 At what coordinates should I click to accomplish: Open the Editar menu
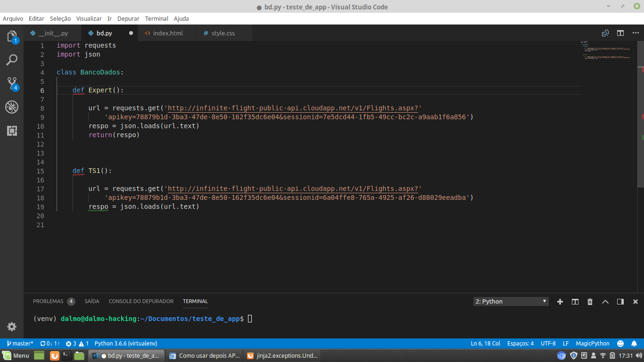(36, 18)
